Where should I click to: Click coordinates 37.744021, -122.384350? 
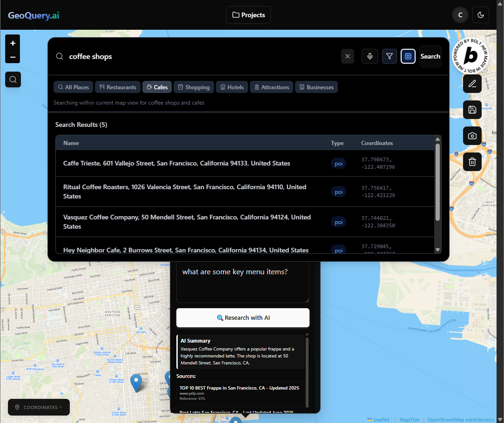[x=378, y=222]
